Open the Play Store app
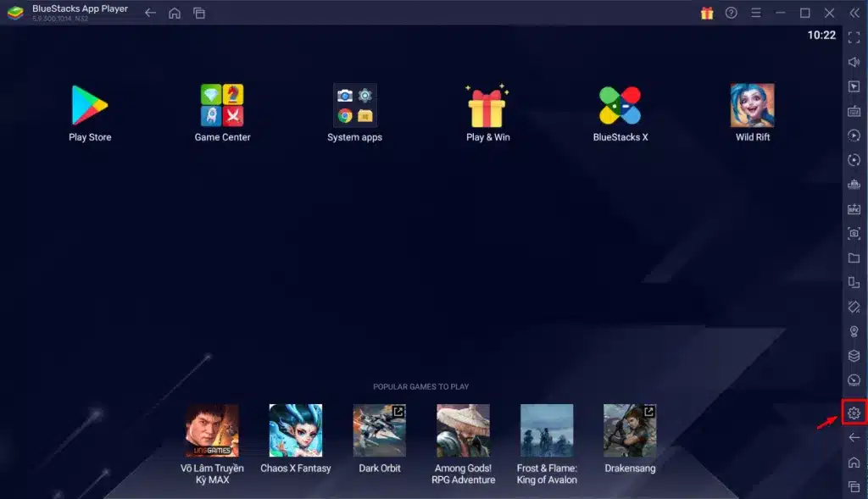Screen dimensions: 868x499 pyautogui.click(x=90, y=104)
